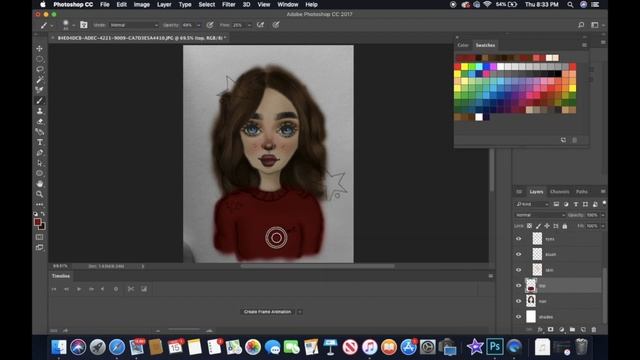Select the Path Selection arrow tool
This screenshot has width=640, height=360.
pyautogui.click(x=40, y=163)
